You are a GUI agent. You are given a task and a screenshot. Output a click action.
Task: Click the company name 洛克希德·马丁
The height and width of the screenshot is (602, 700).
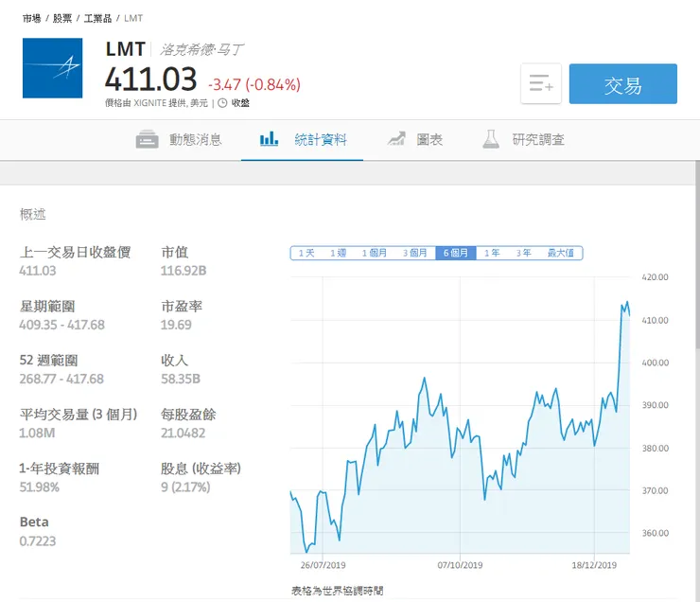click(201, 49)
